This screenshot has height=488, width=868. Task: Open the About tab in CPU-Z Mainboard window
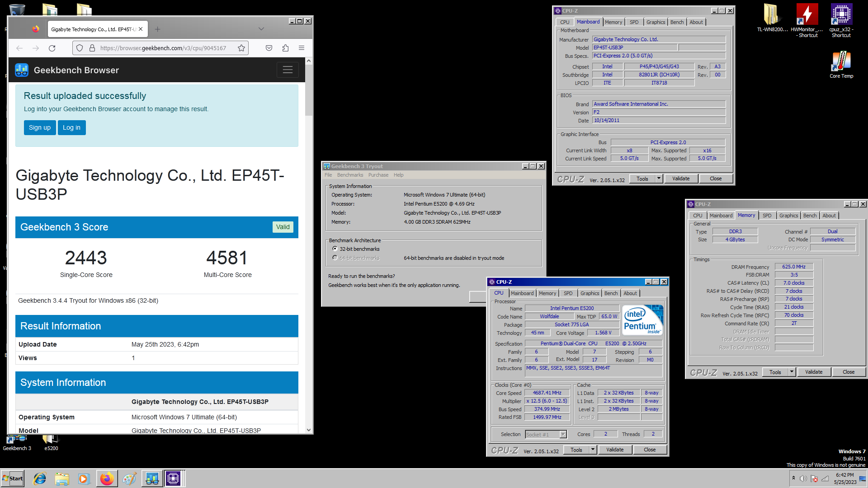pyautogui.click(x=696, y=22)
